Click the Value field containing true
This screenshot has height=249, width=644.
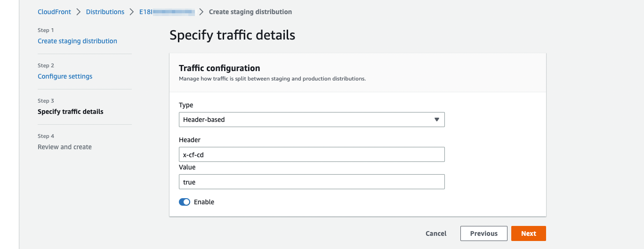tap(311, 182)
